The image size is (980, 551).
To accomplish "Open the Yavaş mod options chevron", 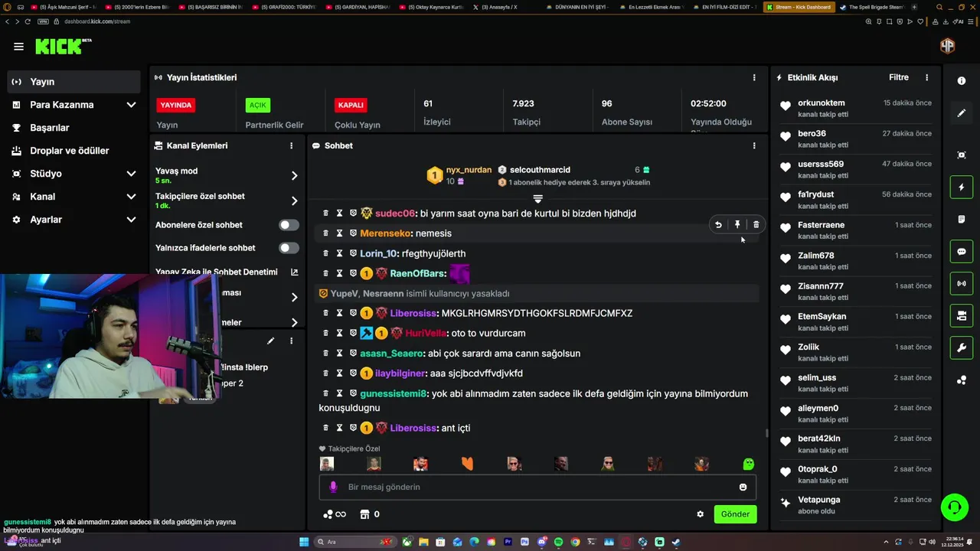I will 294,176.
